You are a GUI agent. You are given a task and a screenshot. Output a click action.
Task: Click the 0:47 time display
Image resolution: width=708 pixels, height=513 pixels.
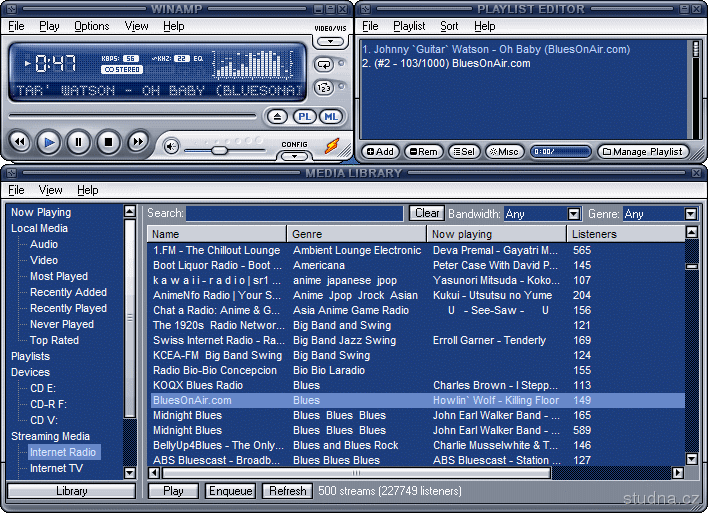(56, 63)
